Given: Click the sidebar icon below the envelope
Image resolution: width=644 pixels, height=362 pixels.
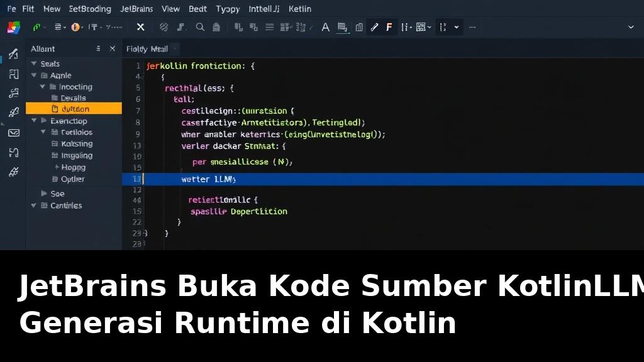Looking at the screenshot, I should [x=14, y=153].
